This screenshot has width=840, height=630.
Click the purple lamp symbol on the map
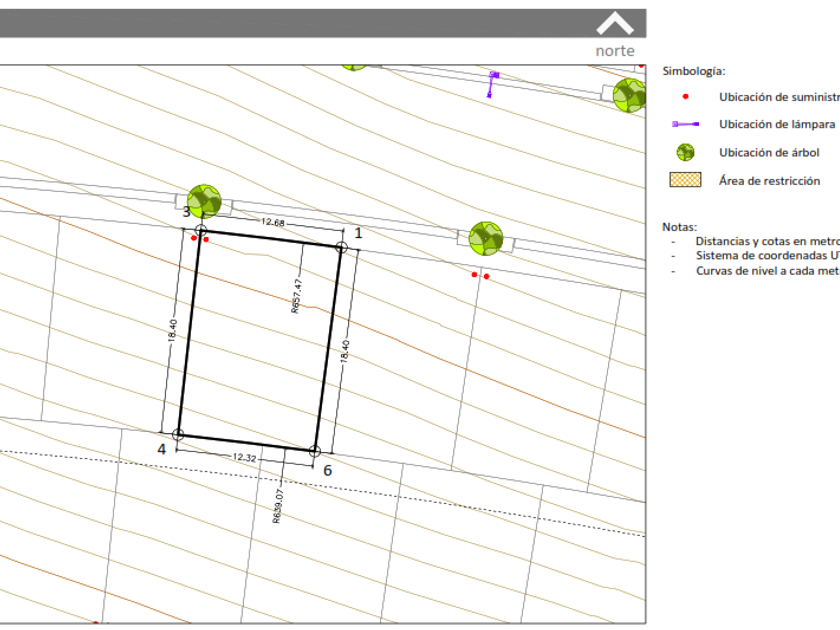pos(492,85)
